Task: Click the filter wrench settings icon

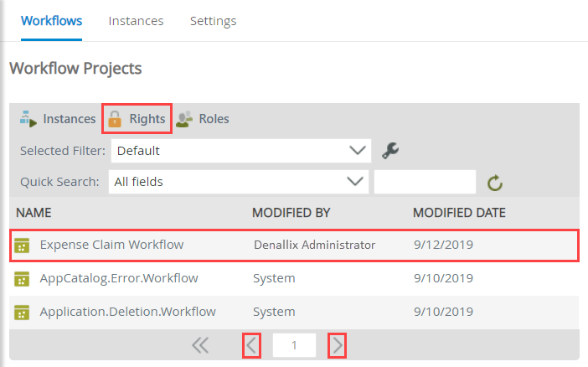Action: click(389, 151)
